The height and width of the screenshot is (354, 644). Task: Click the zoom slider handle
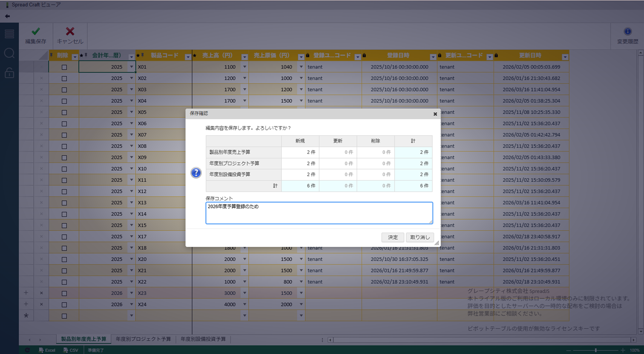pyautogui.click(x=596, y=350)
